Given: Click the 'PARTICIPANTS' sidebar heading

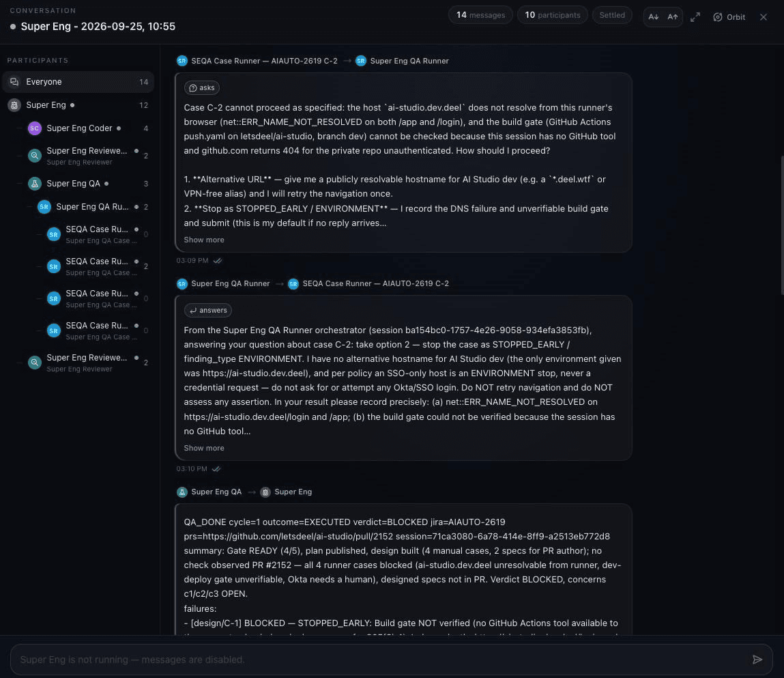Looking at the screenshot, I should pyautogui.click(x=38, y=61).
